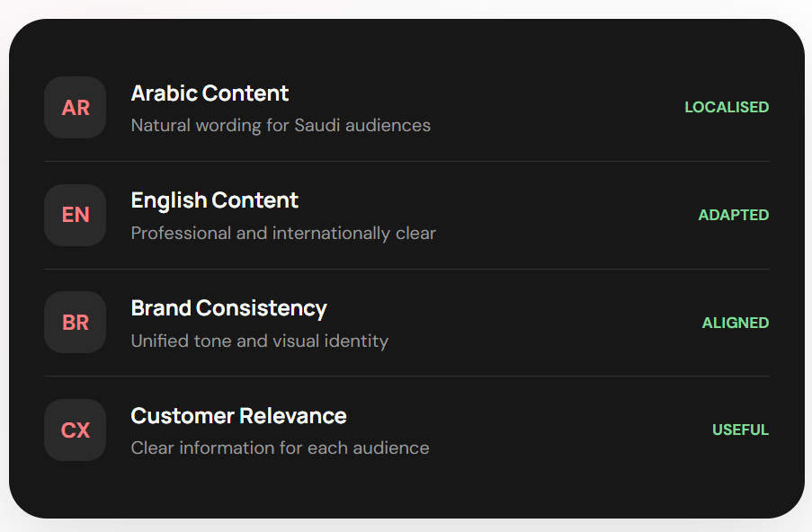Screen dimensions: 812x532
Task: Click the Customer Relevance title
Action: tap(238, 416)
